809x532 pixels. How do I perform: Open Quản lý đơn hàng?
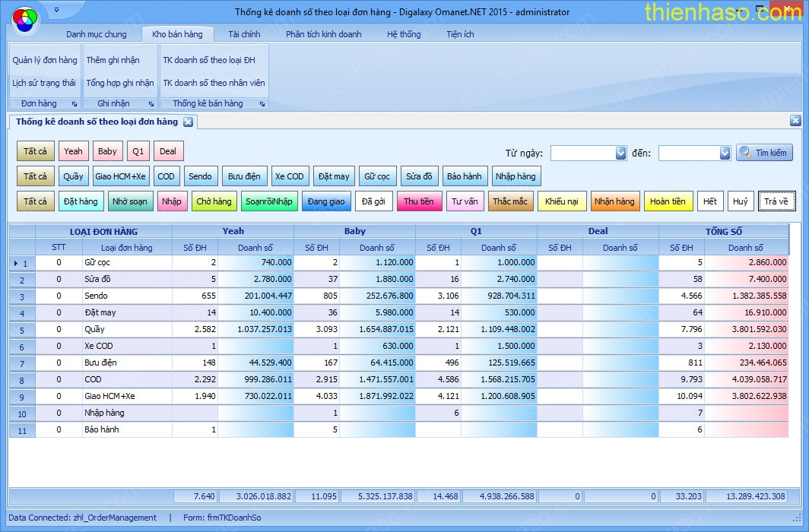[45, 60]
